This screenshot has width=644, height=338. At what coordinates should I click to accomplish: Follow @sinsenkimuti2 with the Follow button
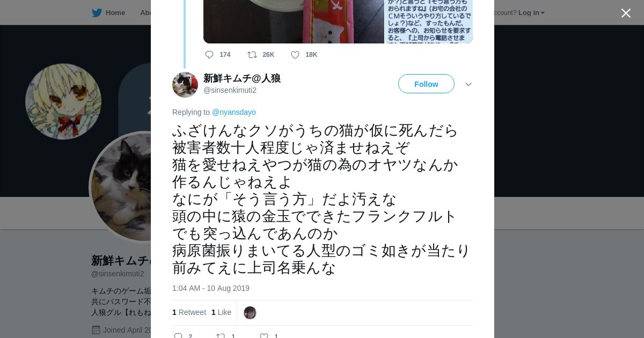pyautogui.click(x=426, y=84)
